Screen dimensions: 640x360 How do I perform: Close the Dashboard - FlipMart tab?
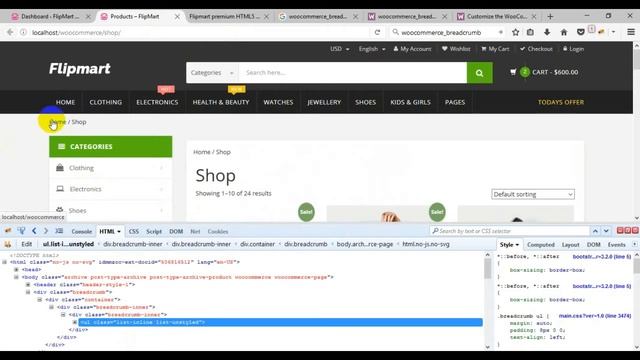coord(88,17)
